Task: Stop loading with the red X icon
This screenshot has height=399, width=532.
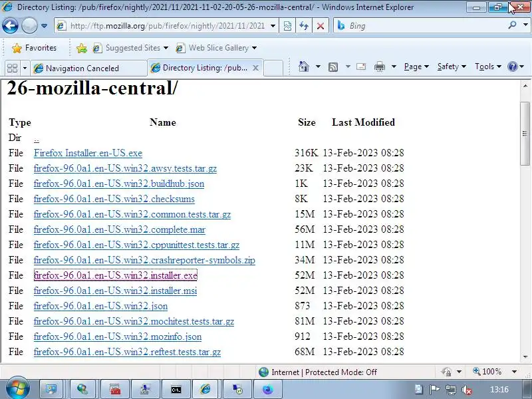Action: (320, 26)
